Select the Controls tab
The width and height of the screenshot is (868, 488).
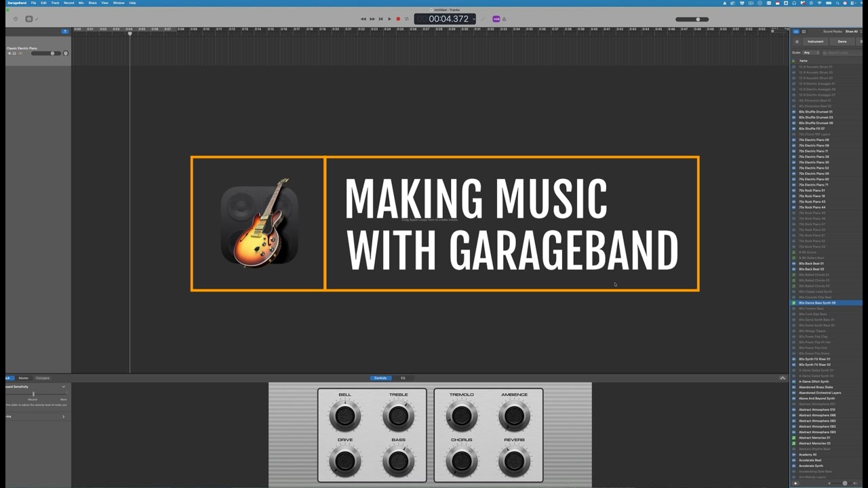point(380,378)
